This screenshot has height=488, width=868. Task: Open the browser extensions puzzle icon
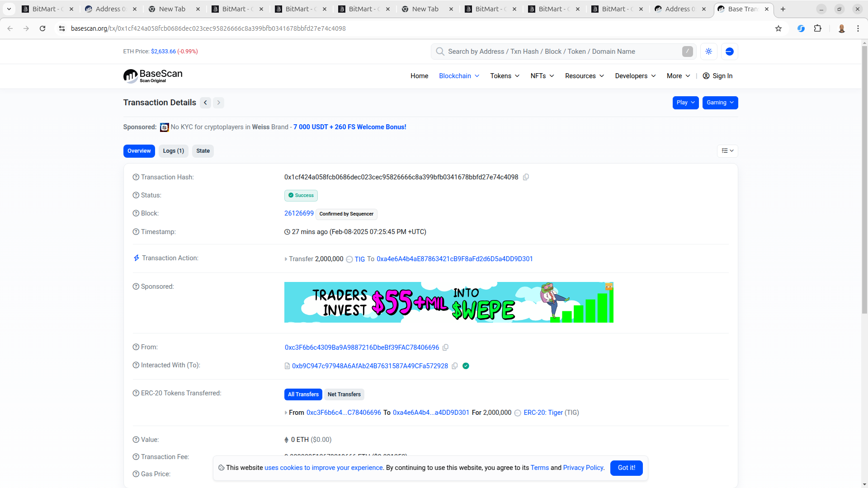817,28
